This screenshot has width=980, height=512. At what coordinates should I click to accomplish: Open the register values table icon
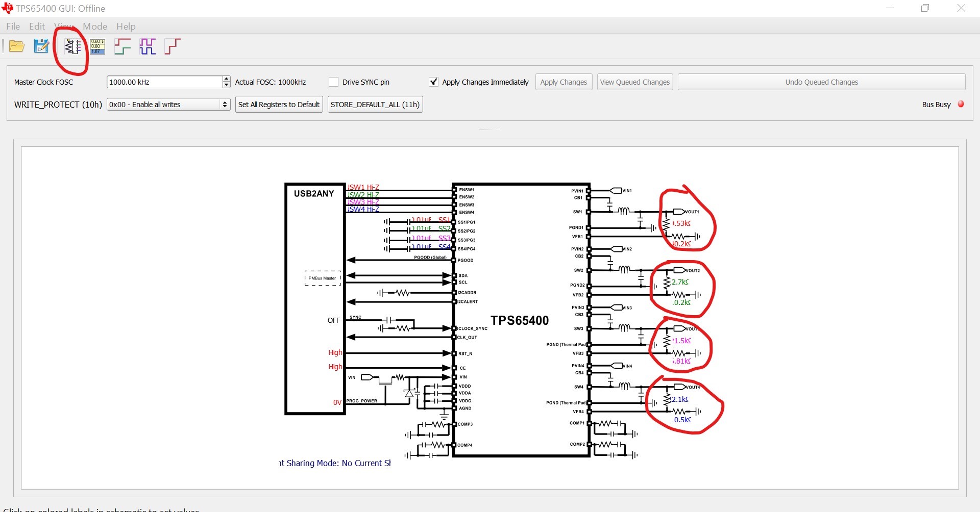pos(97,46)
